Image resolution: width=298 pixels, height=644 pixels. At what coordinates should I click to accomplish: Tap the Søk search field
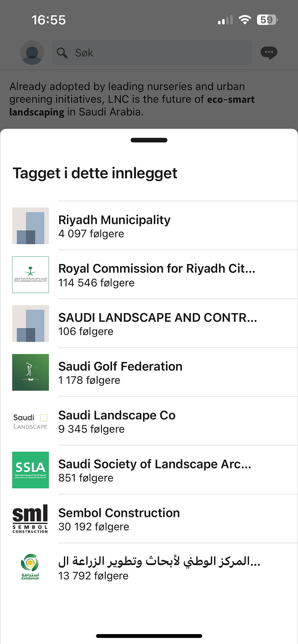[152, 53]
